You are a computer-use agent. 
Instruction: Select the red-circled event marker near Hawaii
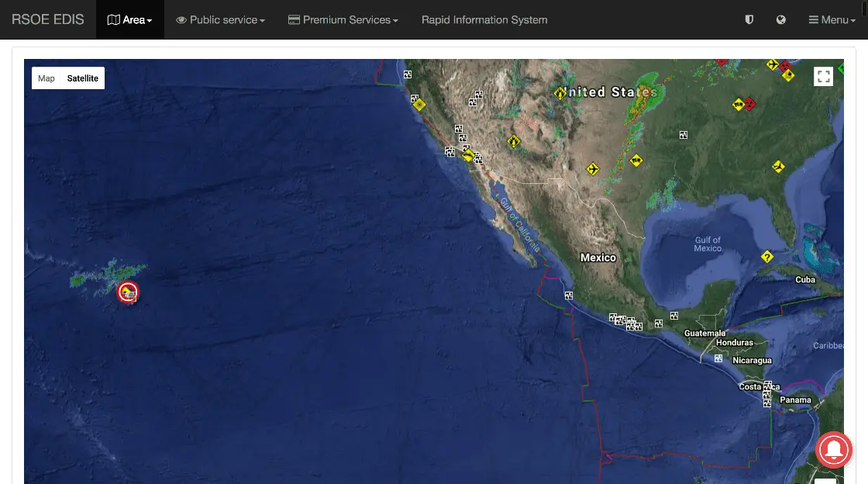coord(128,292)
